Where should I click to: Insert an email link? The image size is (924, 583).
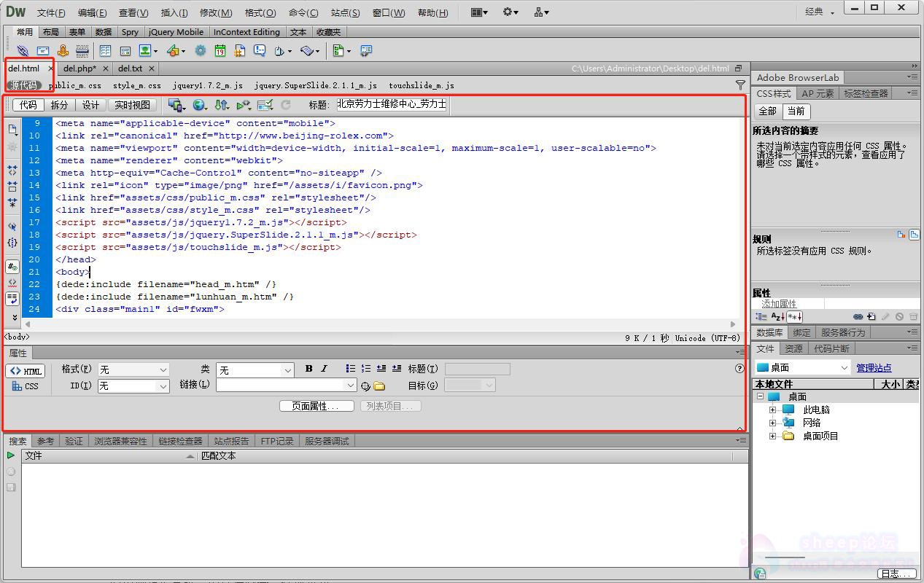click(x=43, y=51)
